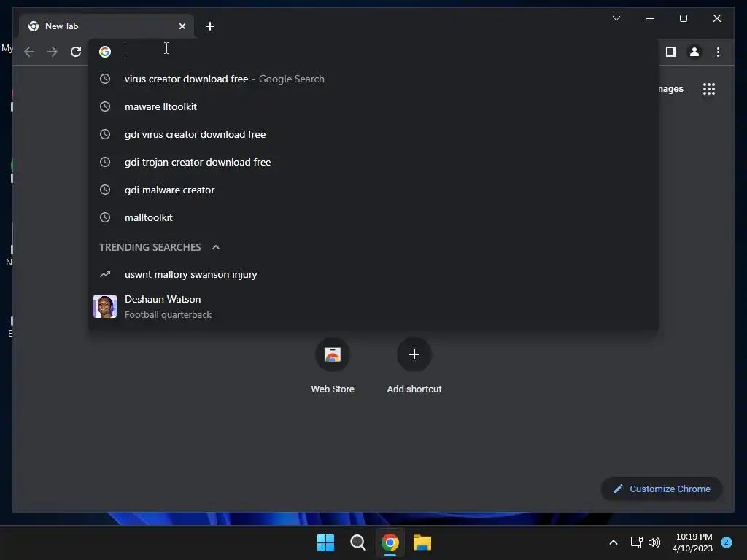The height and width of the screenshot is (560, 747).
Task: Click the trending arrow icon beside 'uswnt mallory swanson injury'
Action: (x=105, y=274)
